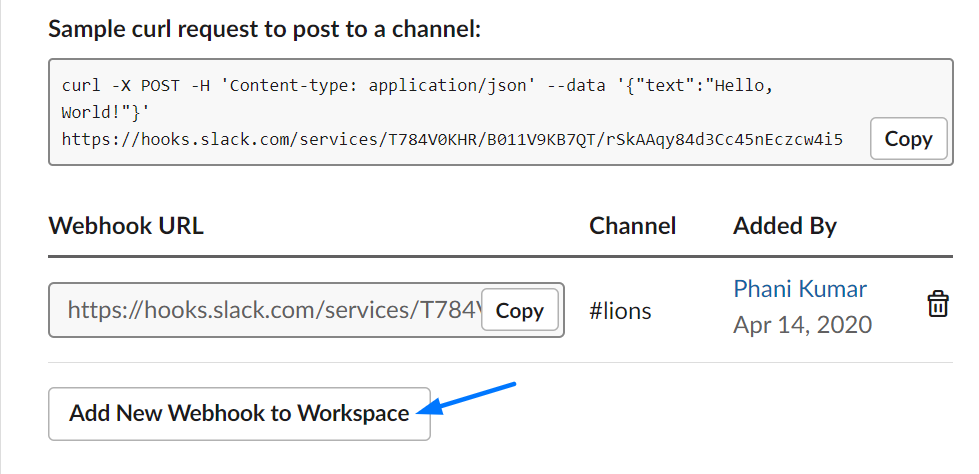Click Add New Webhook to Workspace

click(239, 413)
